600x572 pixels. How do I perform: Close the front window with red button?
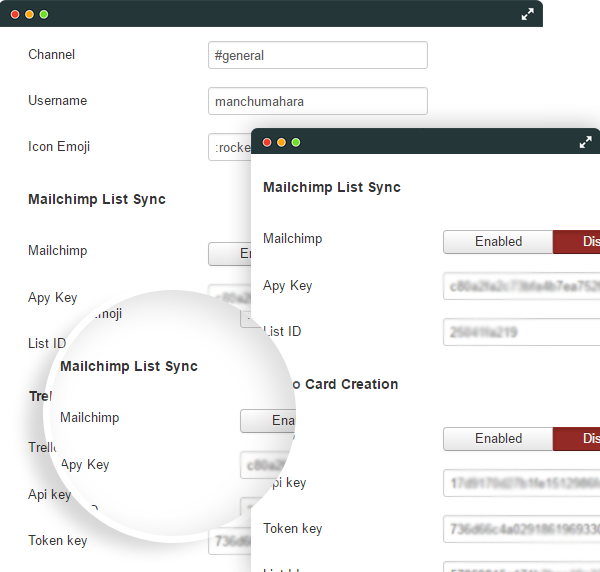(267, 142)
